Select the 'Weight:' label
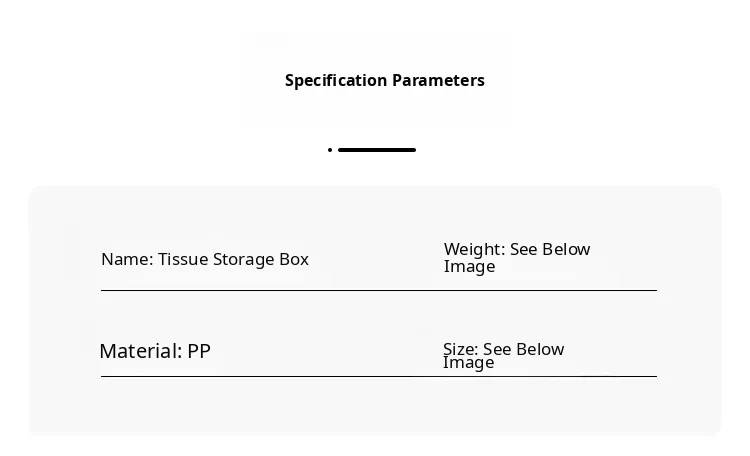The image size is (750, 456). pos(475,249)
